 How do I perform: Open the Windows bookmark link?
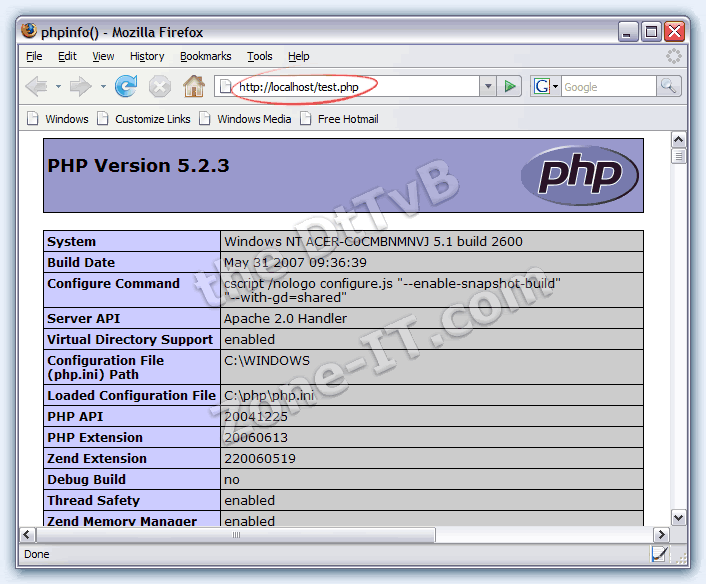point(58,119)
